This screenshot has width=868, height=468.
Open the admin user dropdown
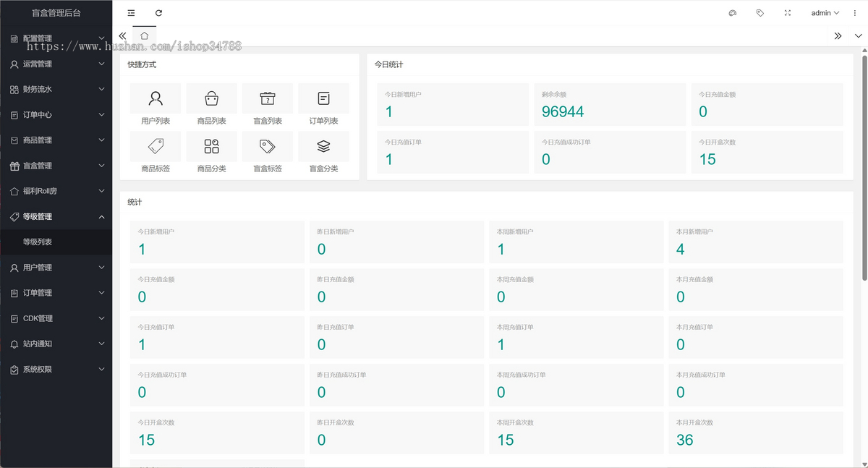(825, 13)
